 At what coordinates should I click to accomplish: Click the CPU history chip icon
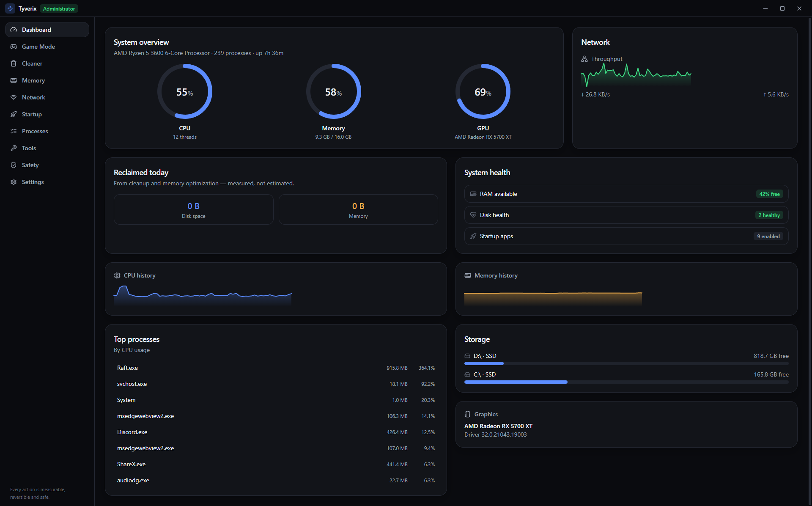coord(117,275)
